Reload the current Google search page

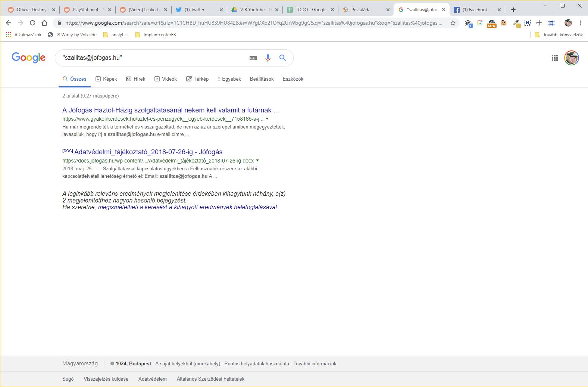click(32, 23)
